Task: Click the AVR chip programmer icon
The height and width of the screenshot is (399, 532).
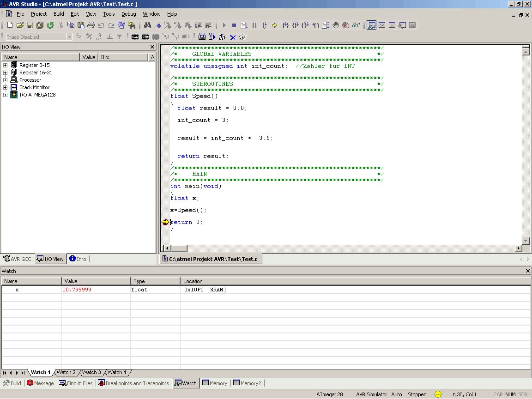Action: [x=145, y=37]
